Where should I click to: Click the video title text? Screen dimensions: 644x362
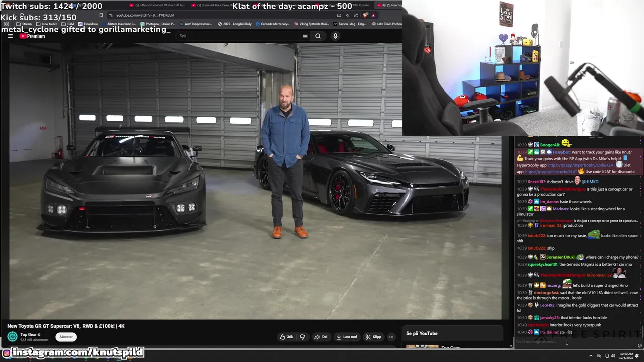click(x=66, y=326)
